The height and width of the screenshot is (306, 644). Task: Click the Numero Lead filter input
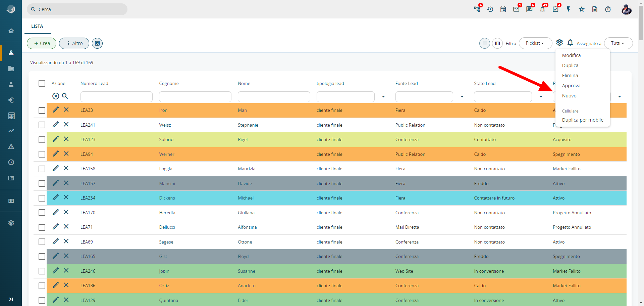click(116, 97)
